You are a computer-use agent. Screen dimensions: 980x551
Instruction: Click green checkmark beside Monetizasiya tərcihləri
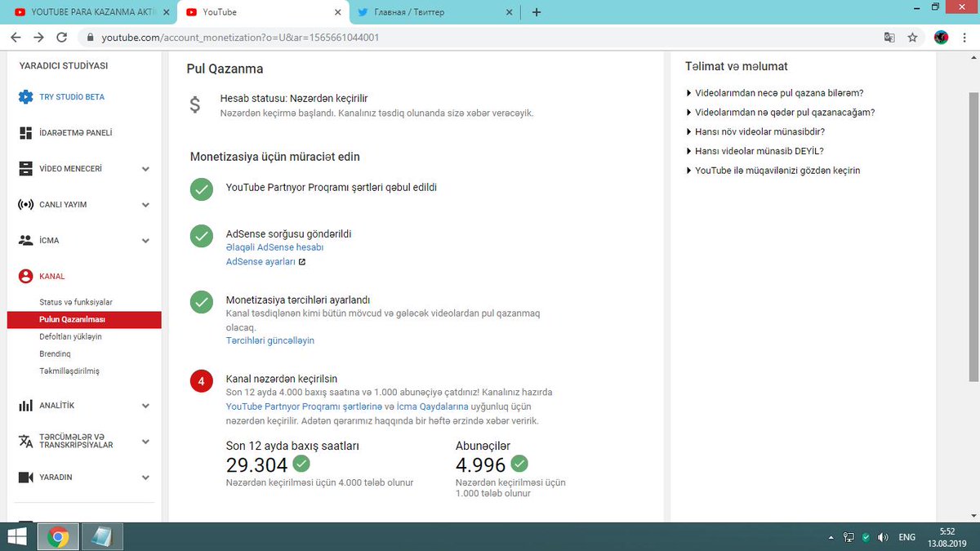[x=201, y=301]
